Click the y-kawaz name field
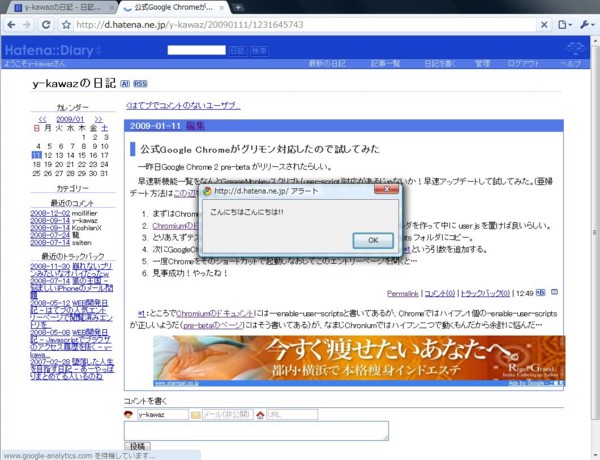The image size is (600, 460). pyautogui.click(x=163, y=414)
